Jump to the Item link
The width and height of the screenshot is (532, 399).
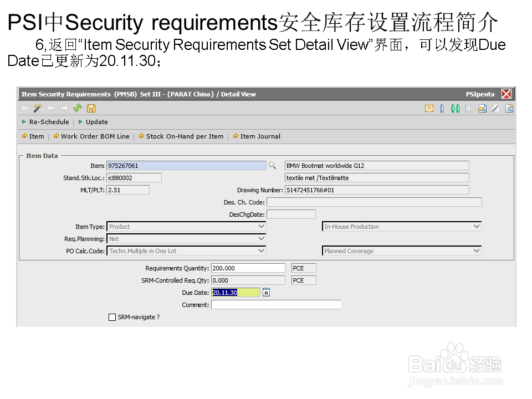tap(33, 136)
